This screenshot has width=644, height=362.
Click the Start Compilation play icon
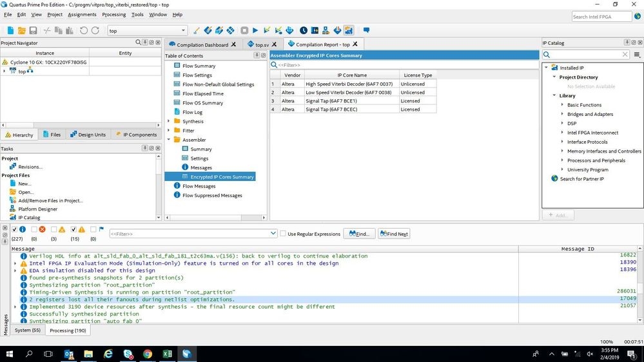(x=255, y=30)
